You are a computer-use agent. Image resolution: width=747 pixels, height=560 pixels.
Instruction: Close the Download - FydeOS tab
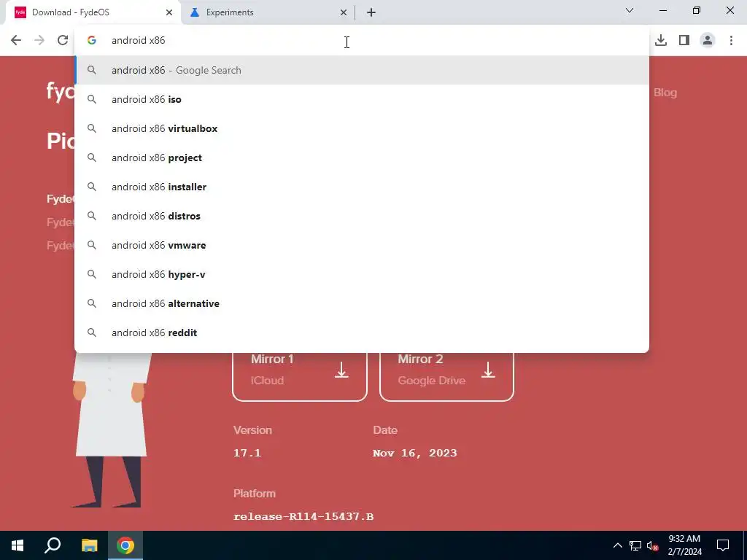[x=169, y=12]
